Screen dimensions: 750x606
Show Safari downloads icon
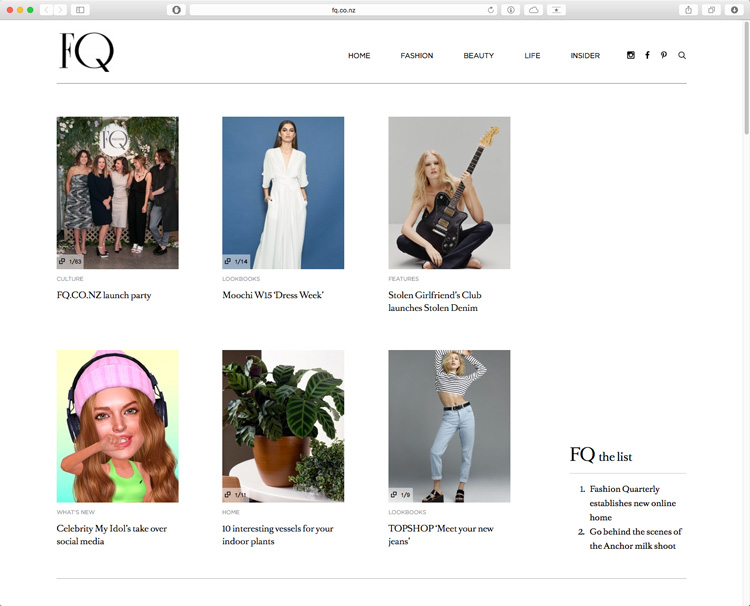734,10
